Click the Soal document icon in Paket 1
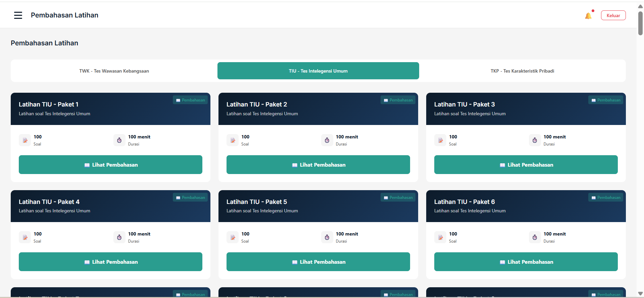 point(25,140)
